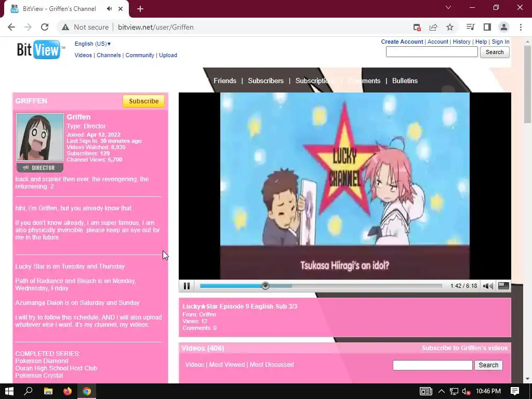Open the tab search chevron
The image size is (532, 399).
point(448,7)
